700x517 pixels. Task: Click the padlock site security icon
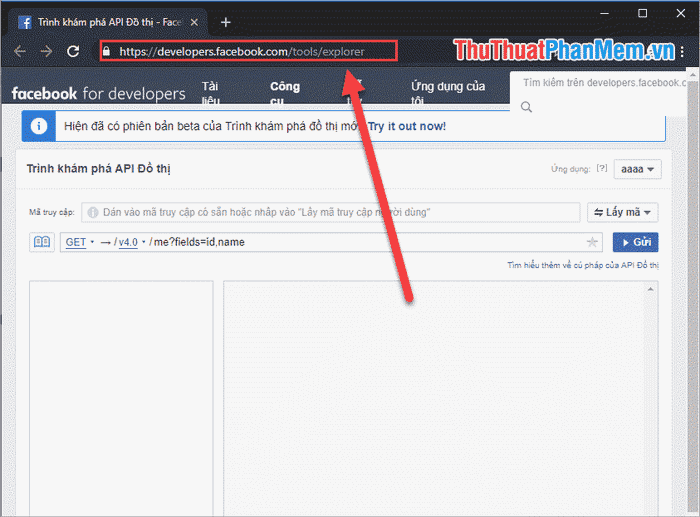click(x=106, y=51)
